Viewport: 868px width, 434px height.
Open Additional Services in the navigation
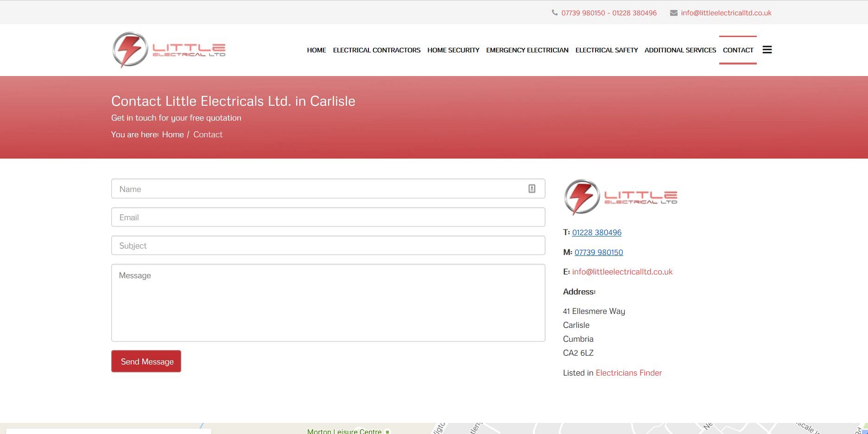tap(680, 50)
